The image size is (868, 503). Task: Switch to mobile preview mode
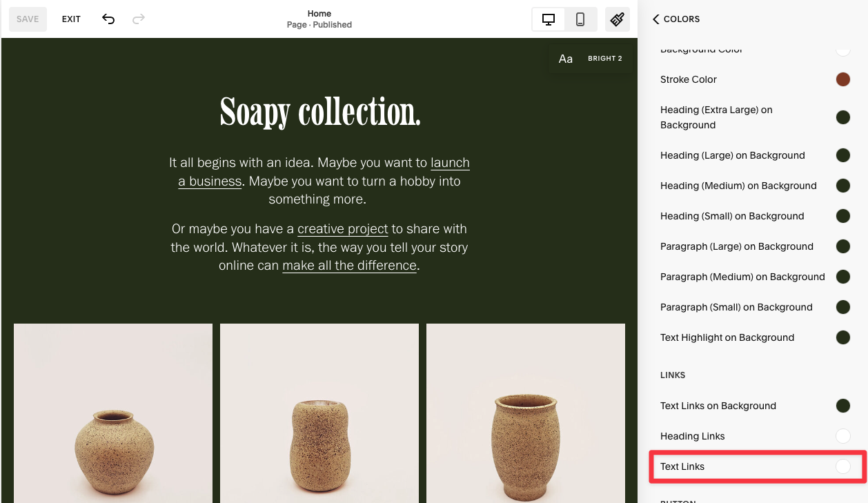pyautogui.click(x=580, y=19)
